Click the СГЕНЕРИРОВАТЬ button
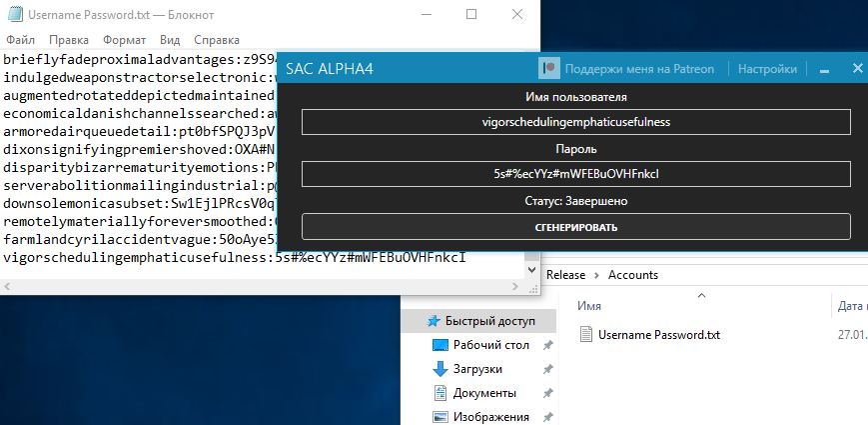Screen dimensions: 868x425 [575, 227]
